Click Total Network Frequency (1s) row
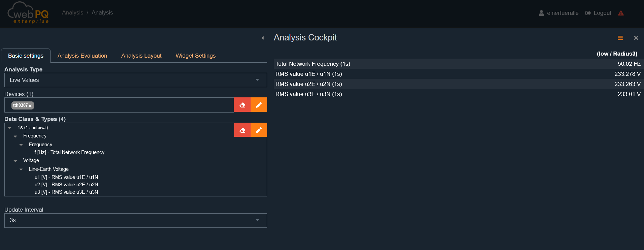This screenshot has height=250, width=644. pyautogui.click(x=458, y=64)
